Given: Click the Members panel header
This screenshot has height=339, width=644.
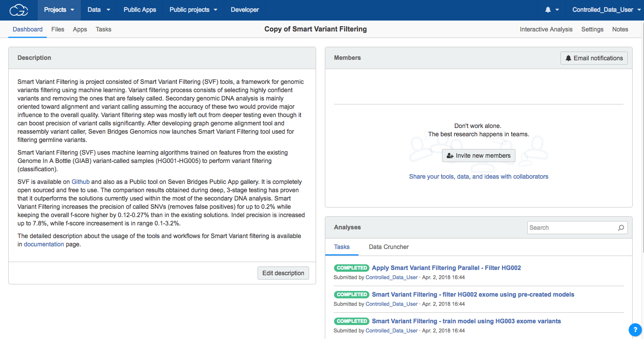Looking at the screenshot, I should pyautogui.click(x=479, y=58).
